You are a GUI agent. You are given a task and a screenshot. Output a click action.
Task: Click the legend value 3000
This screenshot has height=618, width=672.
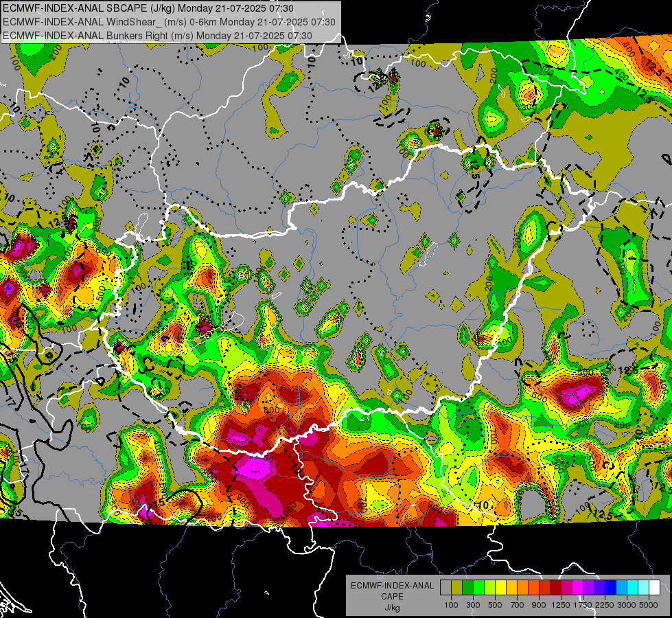click(x=627, y=605)
